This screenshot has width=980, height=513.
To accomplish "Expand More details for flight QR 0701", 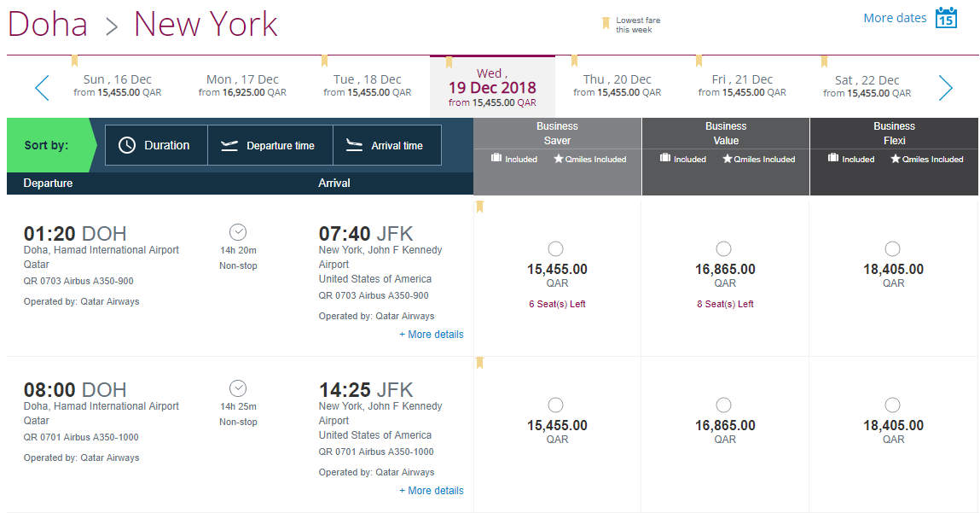I will coord(432,491).
